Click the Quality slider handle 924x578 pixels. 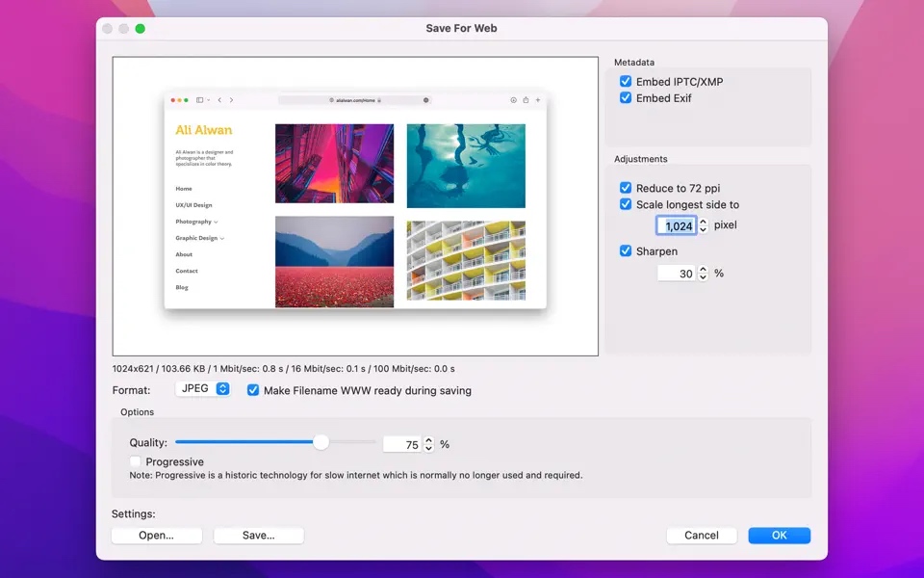pos(321,442)
